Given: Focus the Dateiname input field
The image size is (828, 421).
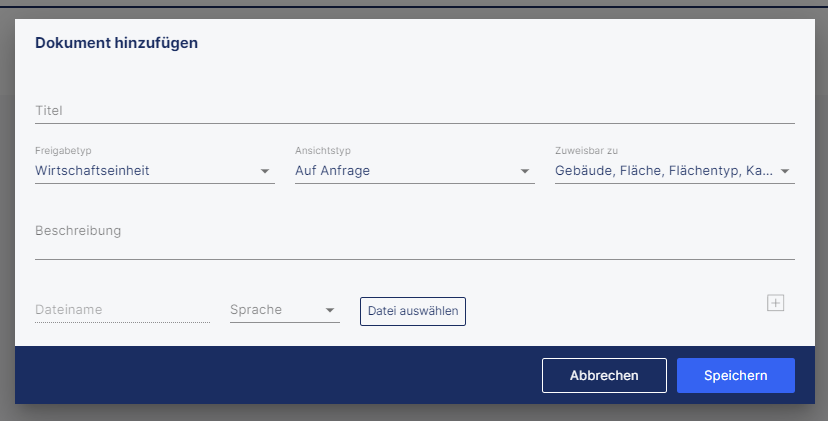Looking at the screenshot, I should (x=122, y=310).
